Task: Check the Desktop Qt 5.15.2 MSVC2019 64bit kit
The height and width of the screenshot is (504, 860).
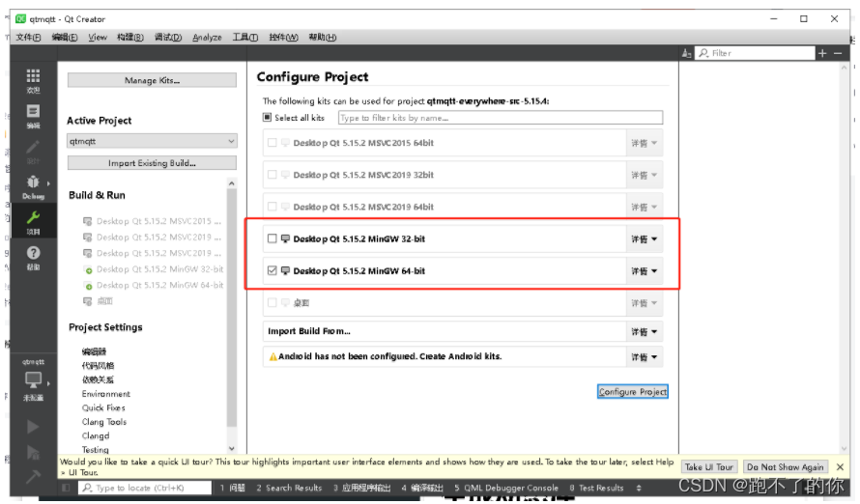Action: point(272,207)
